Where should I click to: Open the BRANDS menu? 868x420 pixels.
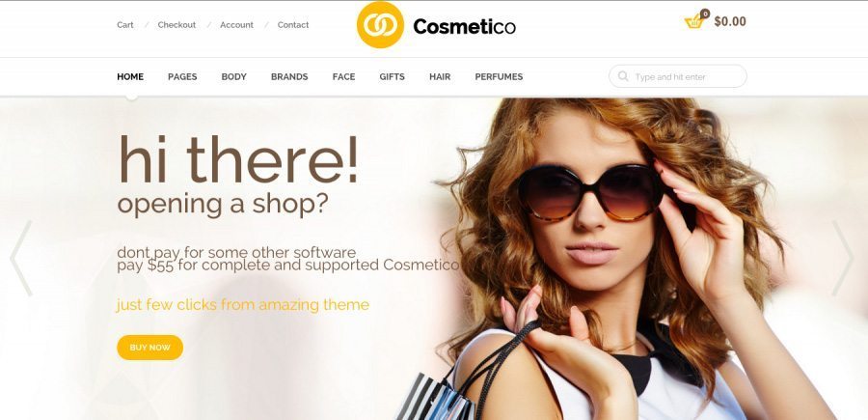(289, 77)
